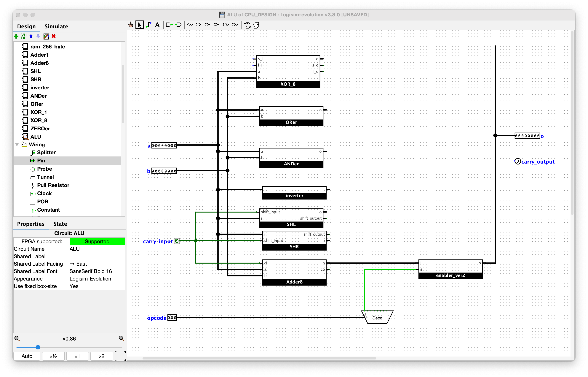Move circuit down with faded arrow
Screen dimensions: 588x377
(x=38, y=36)
